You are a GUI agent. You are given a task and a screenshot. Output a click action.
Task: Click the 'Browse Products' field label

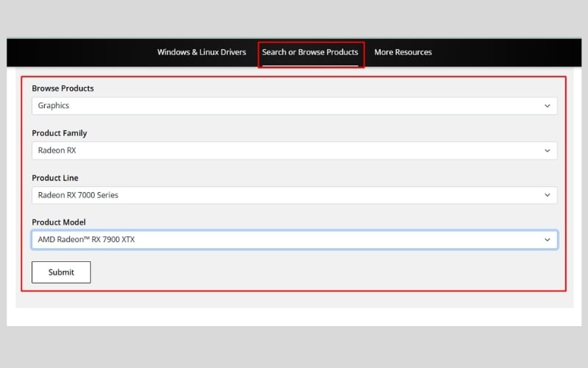62,88
